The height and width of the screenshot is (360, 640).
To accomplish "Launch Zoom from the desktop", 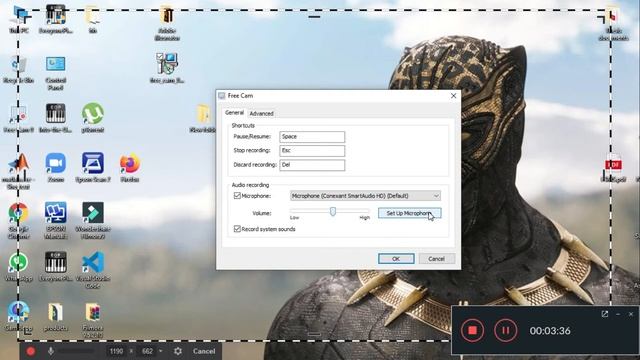I will coord(56,167).
